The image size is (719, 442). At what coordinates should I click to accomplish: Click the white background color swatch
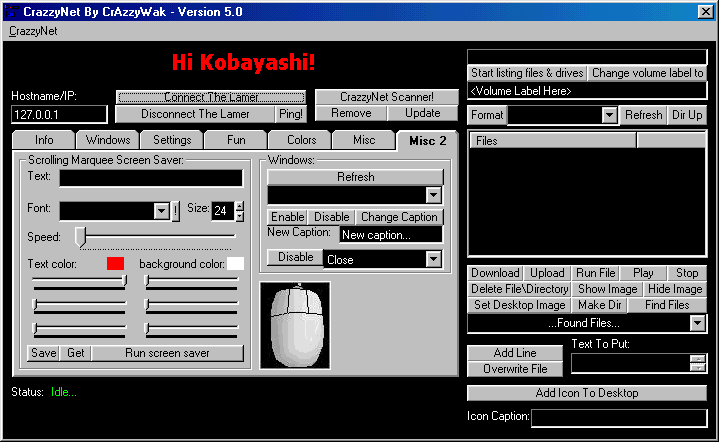point(235,263)
